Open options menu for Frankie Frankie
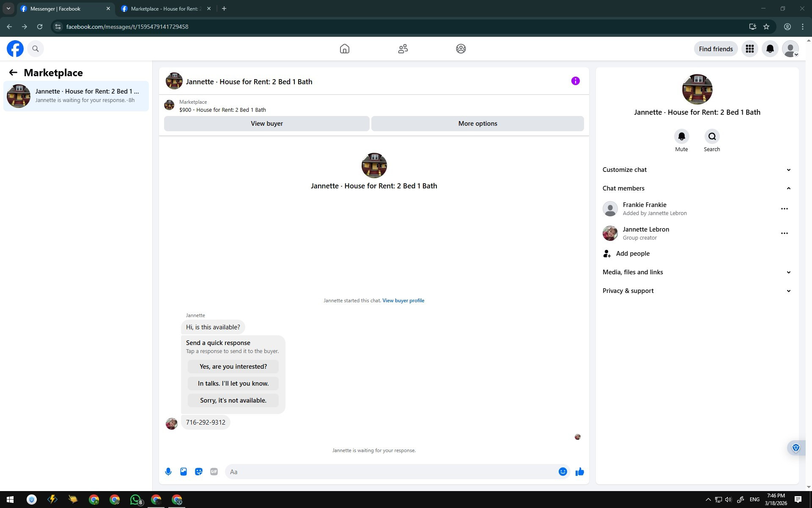This screenshot has width=812, height=508. [x=784, y=209]
